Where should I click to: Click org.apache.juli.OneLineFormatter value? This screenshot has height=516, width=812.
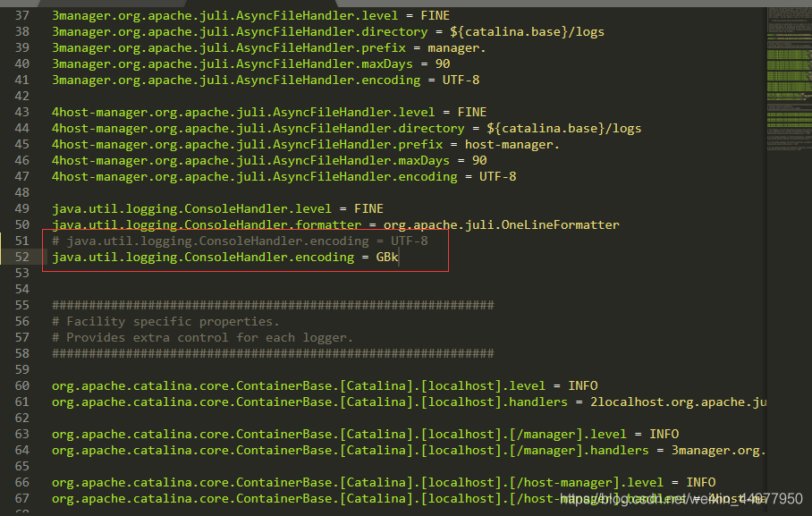pyautogui.click(x=502, y=224)
